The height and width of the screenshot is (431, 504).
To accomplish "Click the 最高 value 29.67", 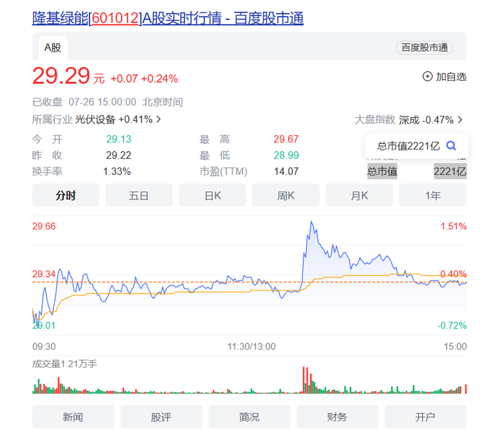I will 286,139.
